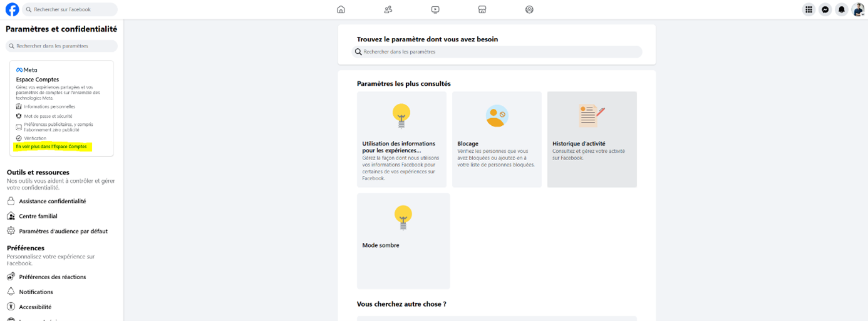Open the 'Mode sombre' settings card
868x321 pixels.
tap(403, 241)
